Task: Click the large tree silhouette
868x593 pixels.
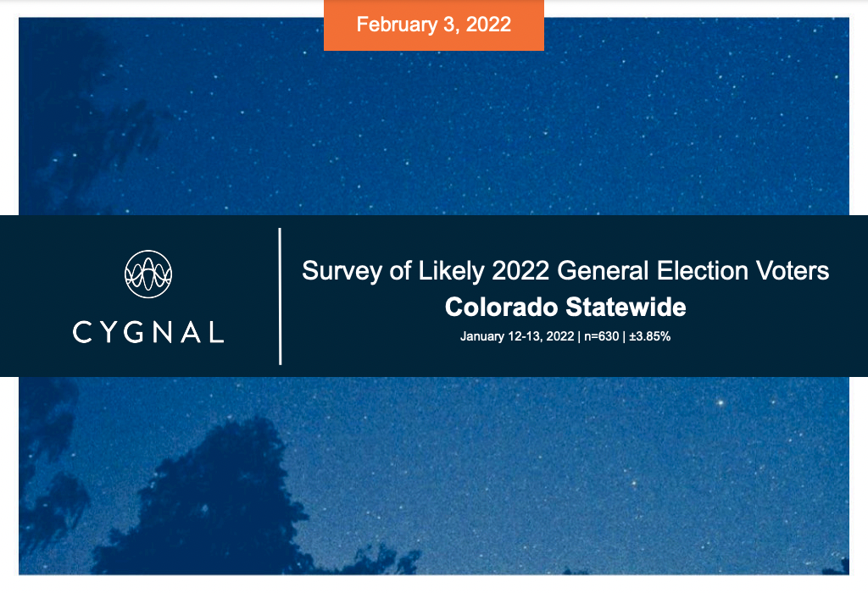Action: [x=210, y=498]
